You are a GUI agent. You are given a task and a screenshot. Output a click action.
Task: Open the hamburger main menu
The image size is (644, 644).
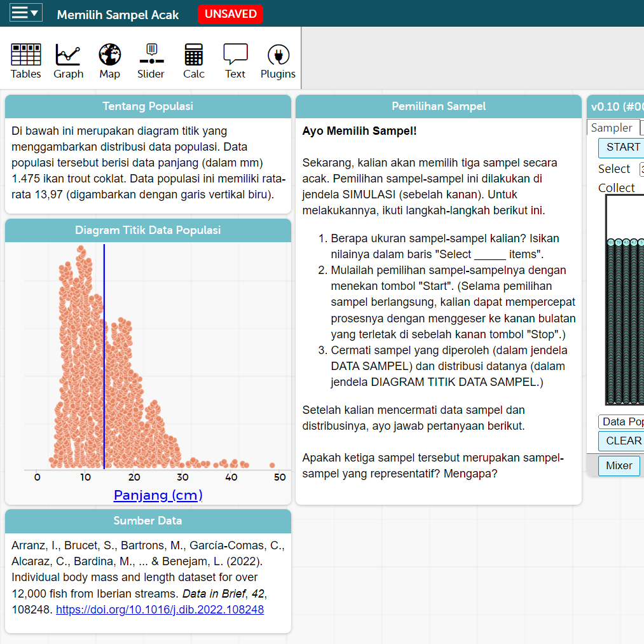click(25, 13)
